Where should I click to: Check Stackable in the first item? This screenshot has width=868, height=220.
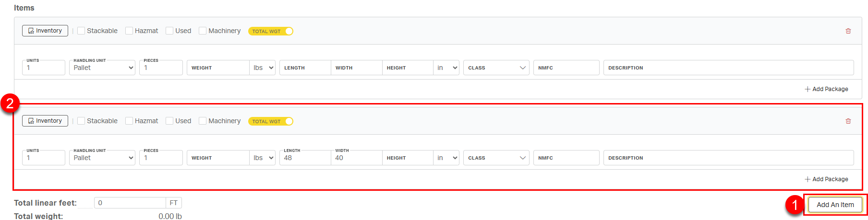click(x=82, y=31)
